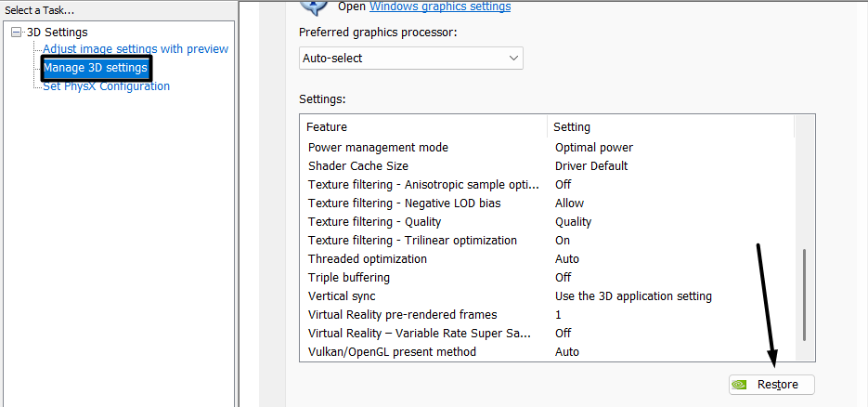This screenshot has height=407, width=868.
Task: Click the graphics settings icon near Open
Action: [314, 6]
